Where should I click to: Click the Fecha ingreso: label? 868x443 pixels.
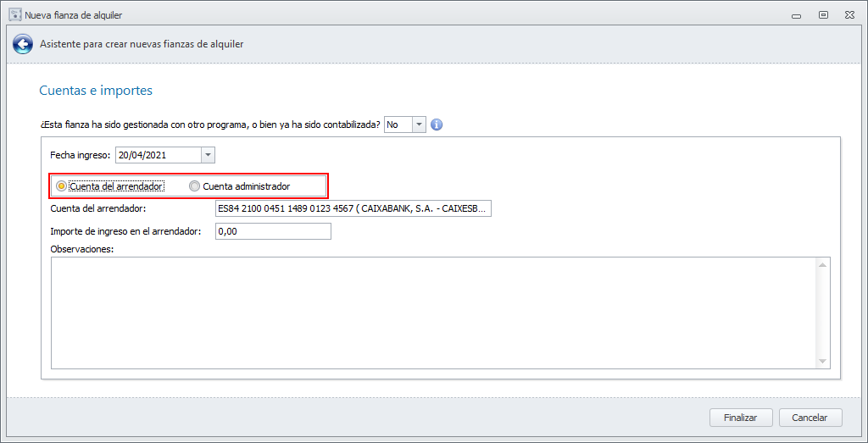tap(81, 155)
